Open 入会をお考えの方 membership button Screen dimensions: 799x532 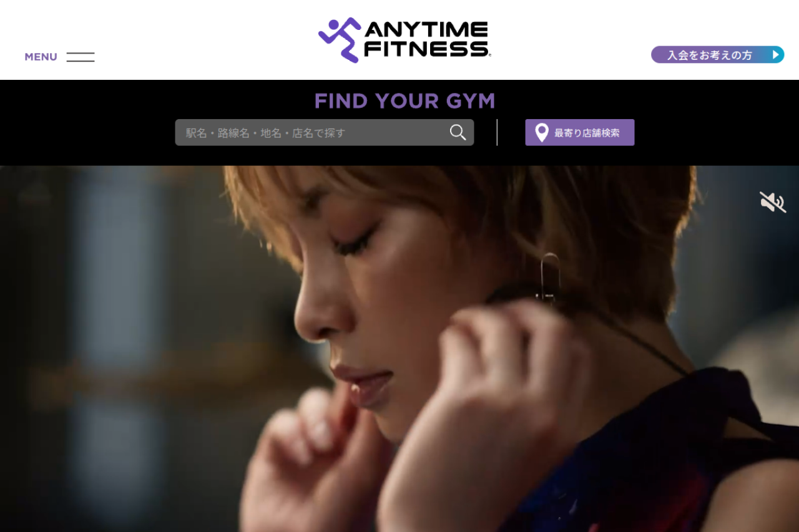point(717,55)
